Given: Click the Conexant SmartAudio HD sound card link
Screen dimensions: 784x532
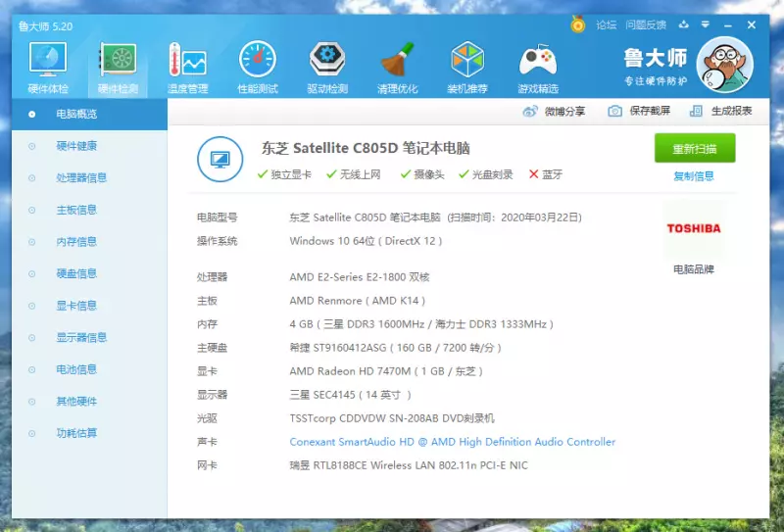Looking at the screenshot, I should 453,442.
